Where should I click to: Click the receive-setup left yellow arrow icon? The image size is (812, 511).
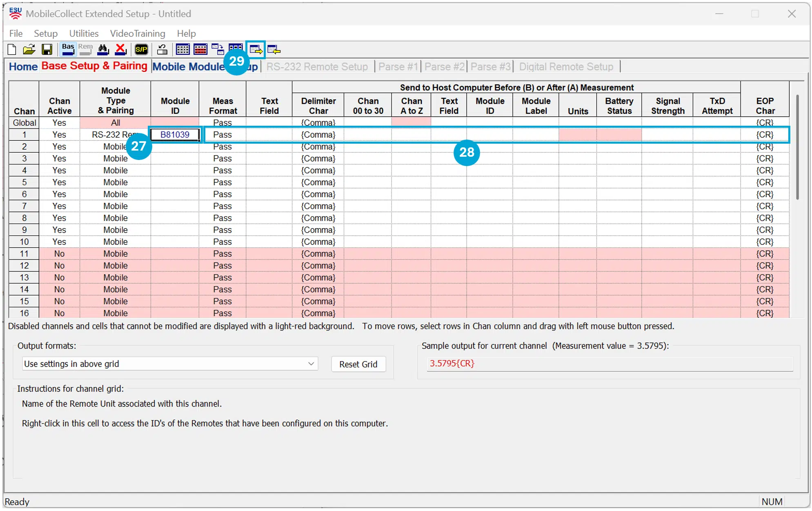click(274, 50)
